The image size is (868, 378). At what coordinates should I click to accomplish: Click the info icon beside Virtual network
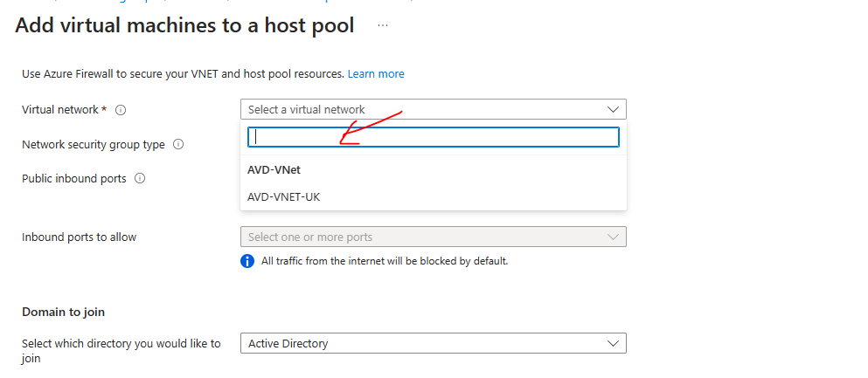click(x=122, y=110)
